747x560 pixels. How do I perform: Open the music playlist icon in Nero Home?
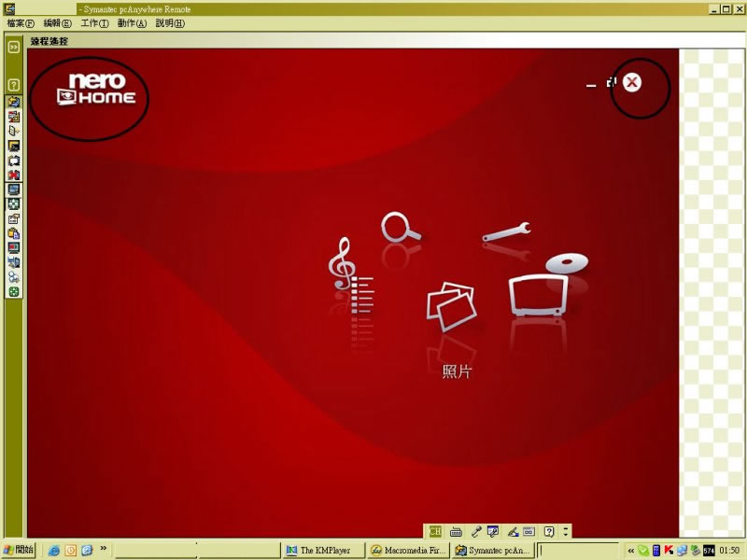351,275
